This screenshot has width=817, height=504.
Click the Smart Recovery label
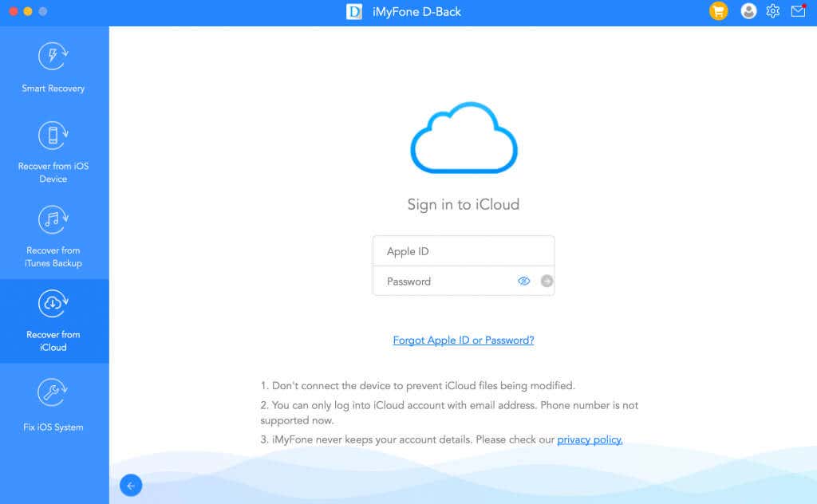tap(53, 89)
